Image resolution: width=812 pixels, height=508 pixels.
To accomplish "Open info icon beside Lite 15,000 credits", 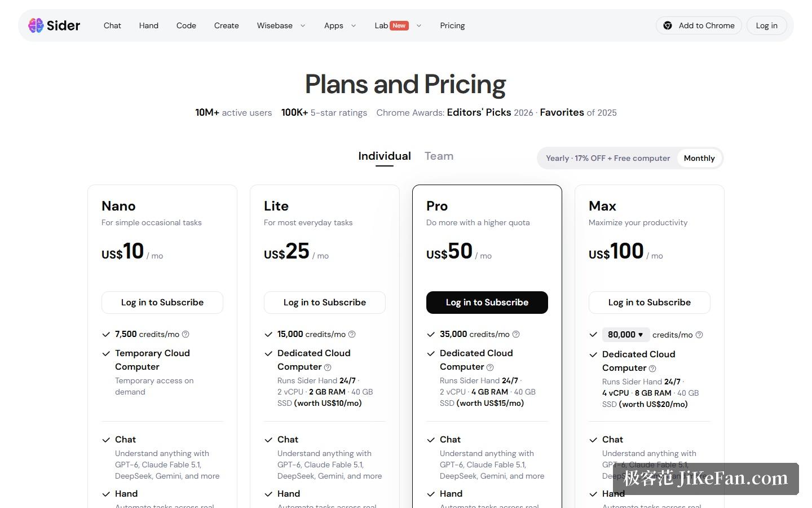I will pyautogui.click(x=352, y=334).
